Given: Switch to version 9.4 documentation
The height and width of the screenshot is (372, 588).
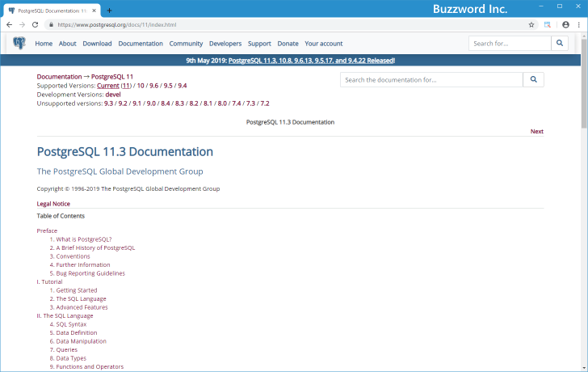Looking at the screenshot, I should 183,86.
